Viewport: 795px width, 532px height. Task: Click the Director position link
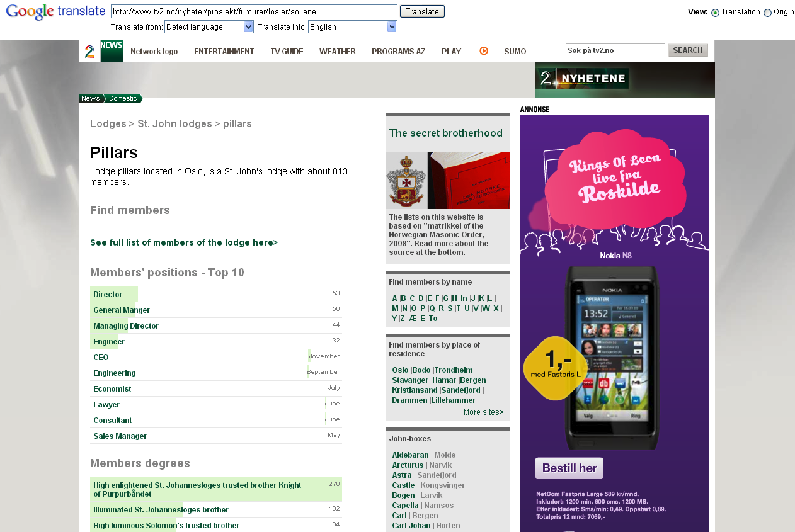pyautogui.click(x=108, y=295)
